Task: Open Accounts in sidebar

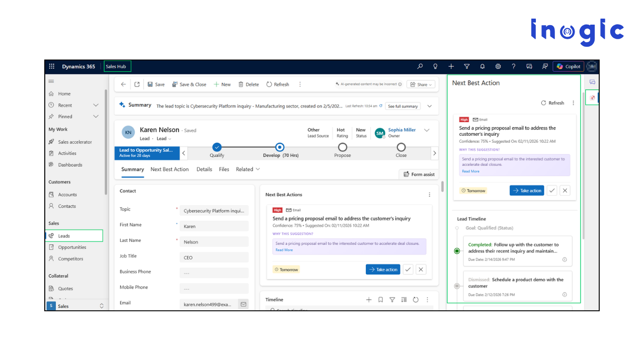Action: pyautogui.click(x=67, y=195)
